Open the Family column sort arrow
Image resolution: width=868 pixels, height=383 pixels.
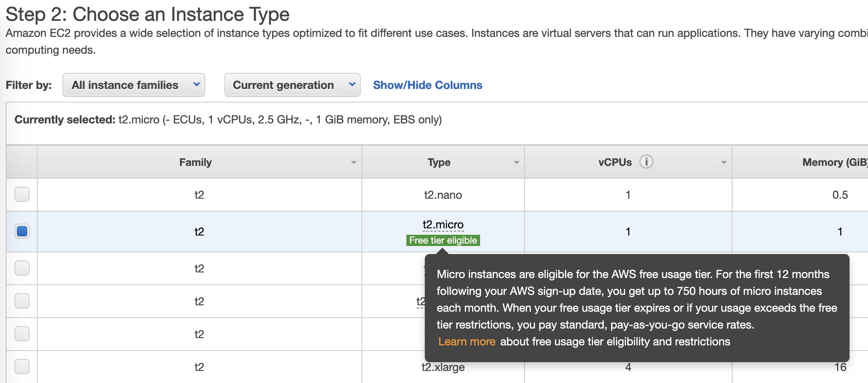tap(353, 163)
